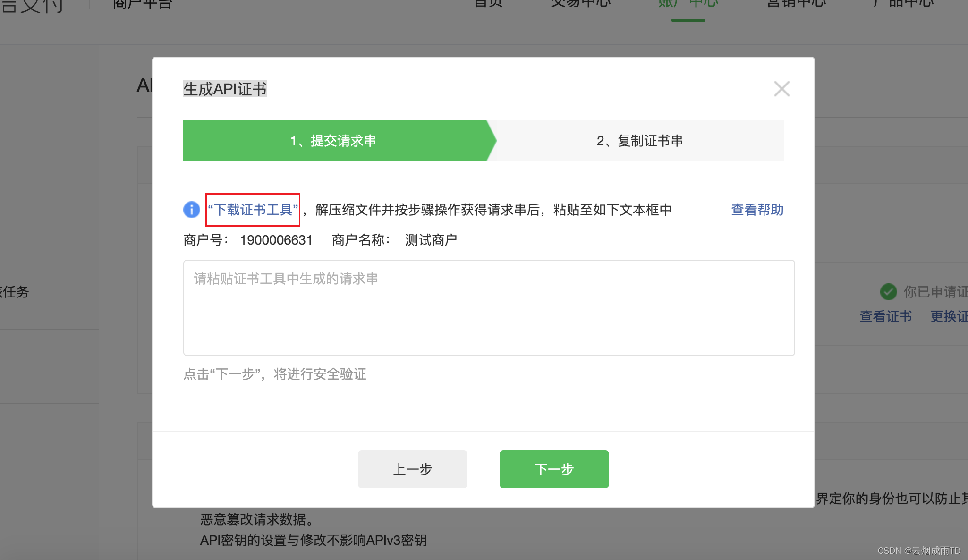Image resolution: width=968 pixels, height=560 pixels.
Task: Open 产品中心 in top navigation
Action: click(x=903, y=4)
